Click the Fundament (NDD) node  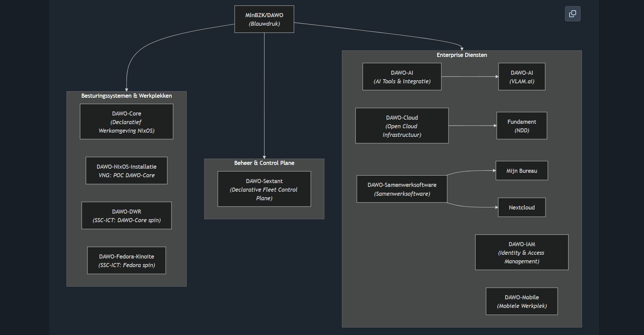[x=522, y=126]
